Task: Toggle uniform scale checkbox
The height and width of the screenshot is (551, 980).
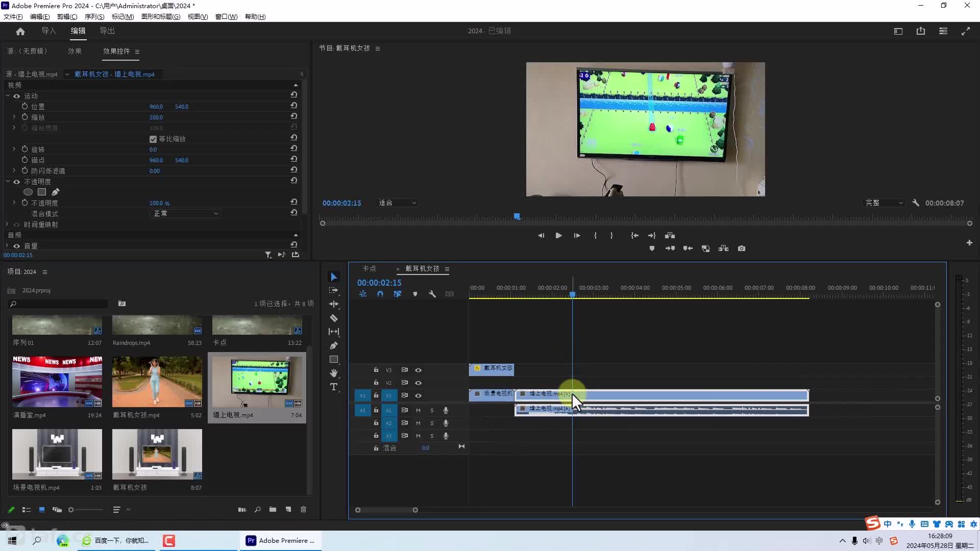Action: (153, 139)
